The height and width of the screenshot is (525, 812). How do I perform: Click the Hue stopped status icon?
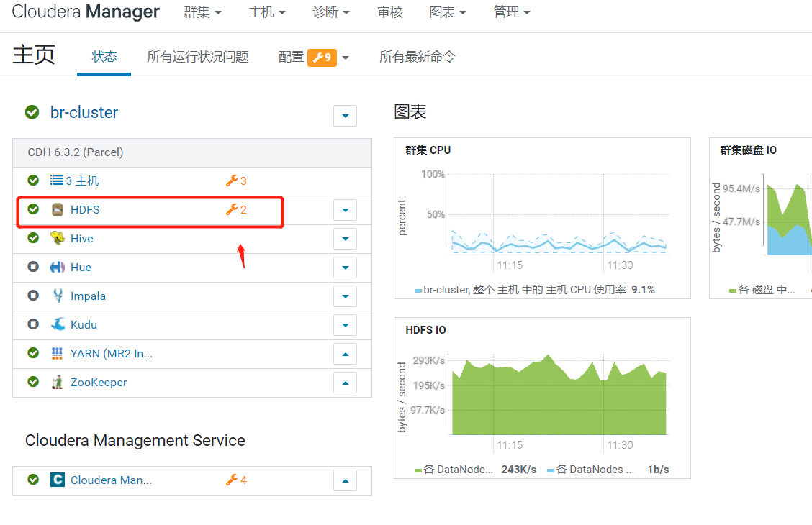pos(33,267)
